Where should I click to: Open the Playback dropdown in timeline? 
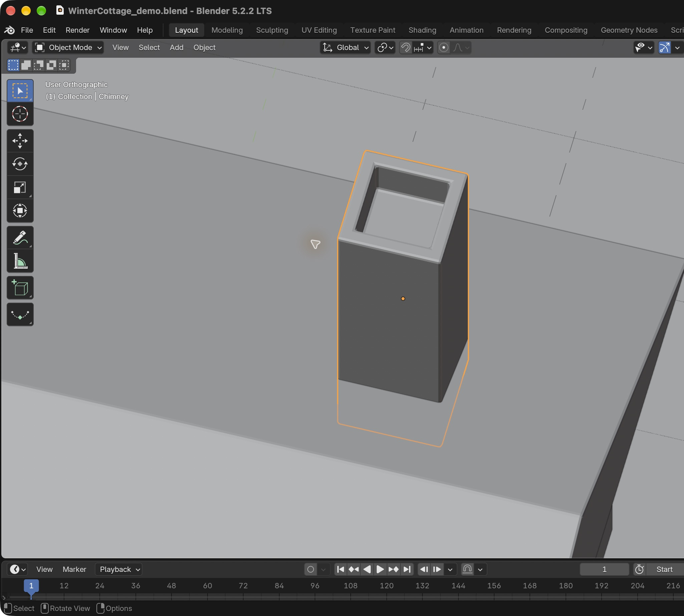[x=119, y=569]
